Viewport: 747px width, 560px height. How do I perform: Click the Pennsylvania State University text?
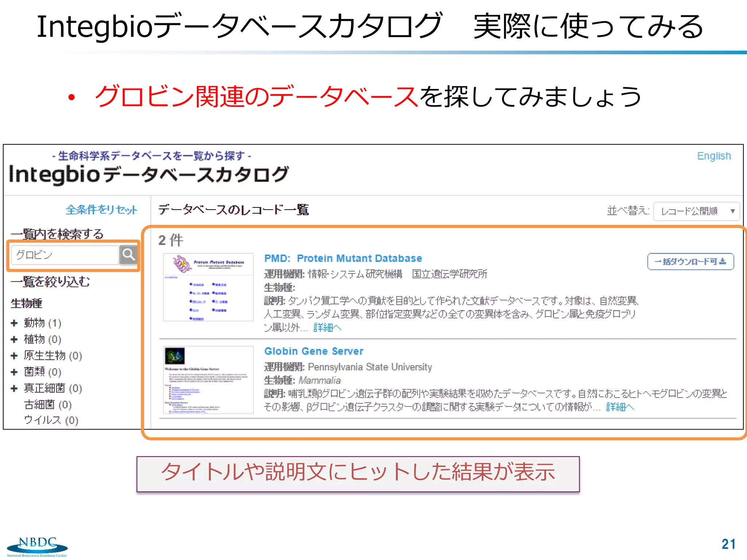[370, 367]
